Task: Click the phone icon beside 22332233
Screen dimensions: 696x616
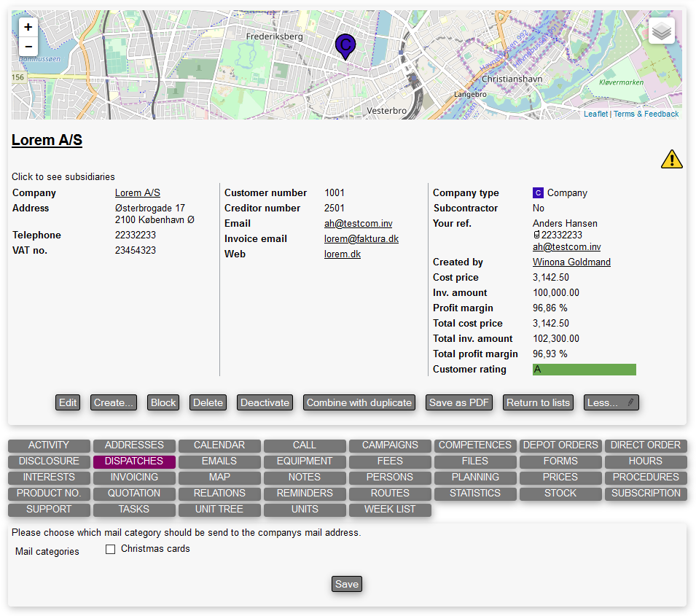Action: click(536, 235)
